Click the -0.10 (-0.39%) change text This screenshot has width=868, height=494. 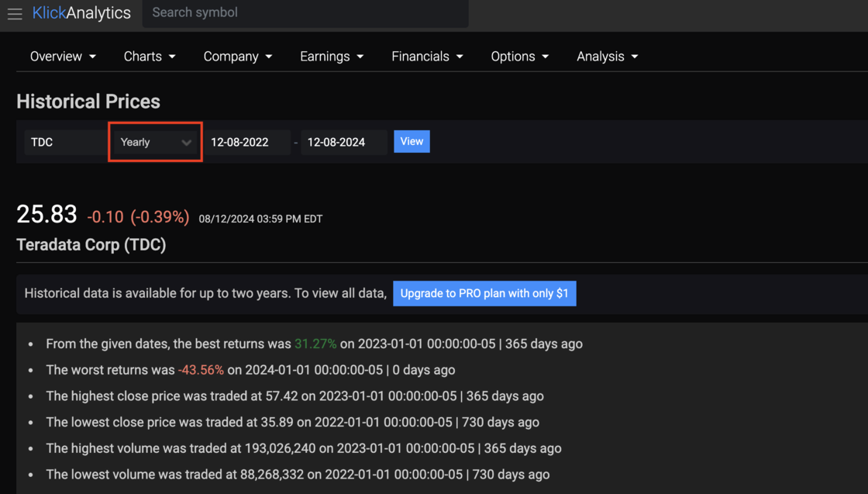pos(138,217)
